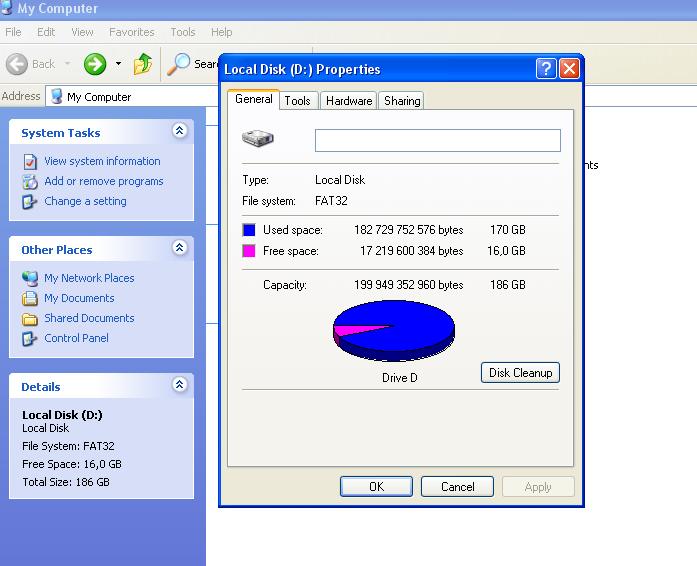Click the 199 949 352 960 bytes capacity value

click(409, 285)
